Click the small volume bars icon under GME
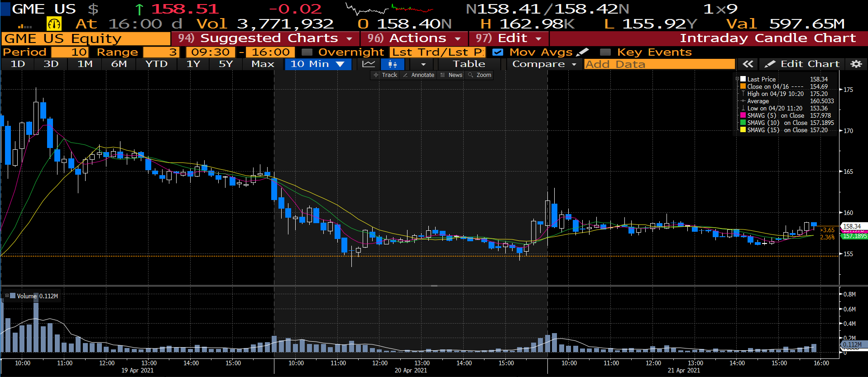868x377 pixels. [x=24, y=26]
